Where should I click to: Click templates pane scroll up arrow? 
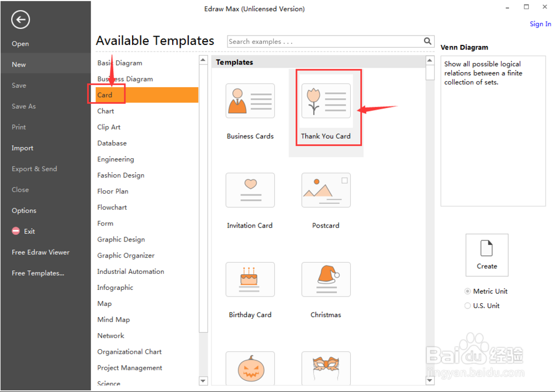click(430, 60)
